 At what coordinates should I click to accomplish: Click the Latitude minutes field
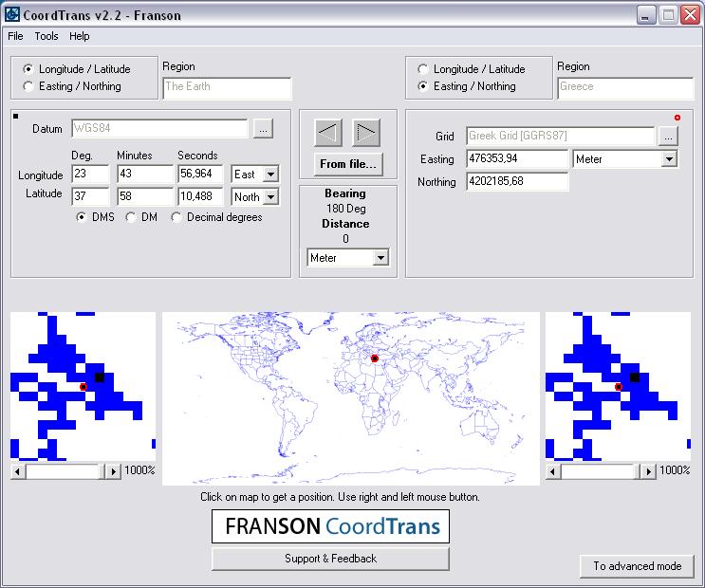145,196
